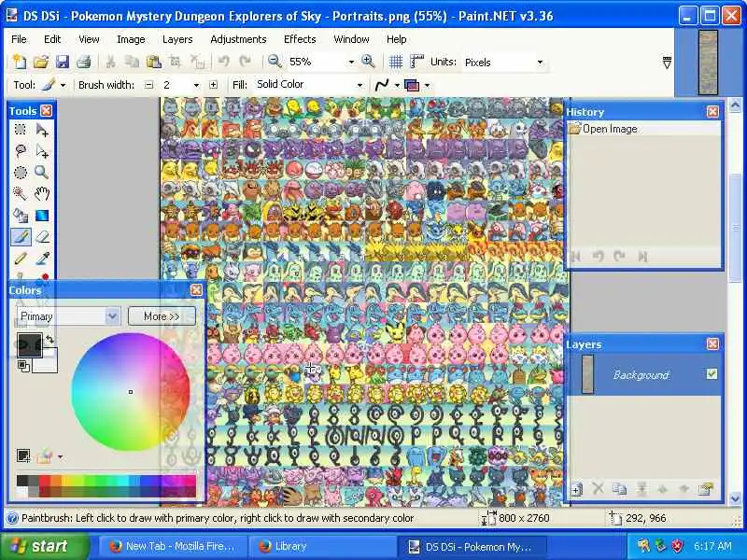Click the Paste clipboard icon
Image resolution: width=747 pixels, height=560 pixels.
pos(153,62)
